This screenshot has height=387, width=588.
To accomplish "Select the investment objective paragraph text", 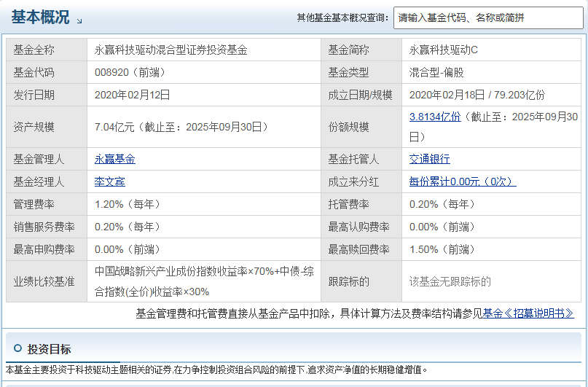I will click(x=216, y=370).
